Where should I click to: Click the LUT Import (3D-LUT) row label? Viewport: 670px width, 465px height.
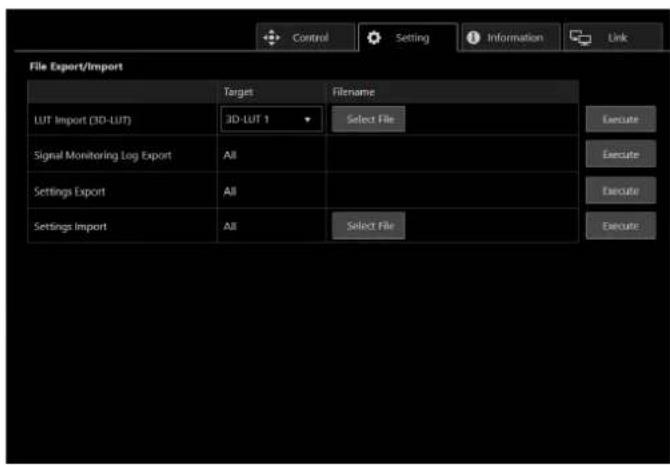[x=83, y=120]
